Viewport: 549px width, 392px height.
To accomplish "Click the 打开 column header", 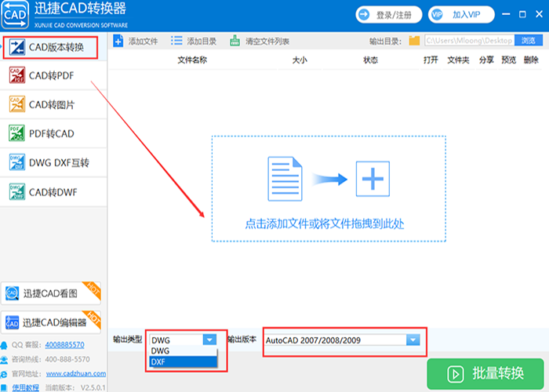I will (x=431, y=60).
